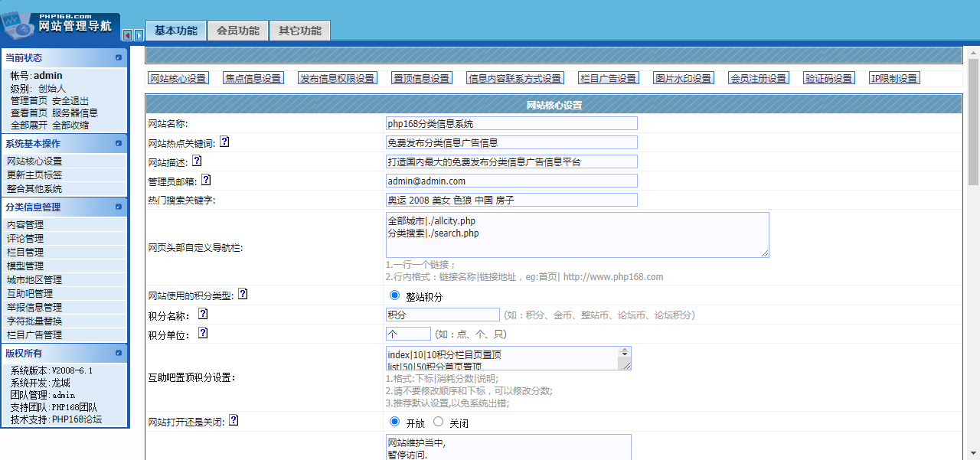Image resolution: width=980 pixels, height=460 pixels.
Task: Click the PHP168 site management logo
Action: tap(60, 26)
